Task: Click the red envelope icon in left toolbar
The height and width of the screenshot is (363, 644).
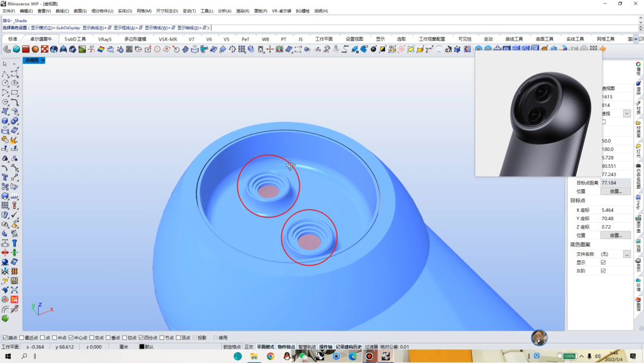Action: click(x=14, y=300)
